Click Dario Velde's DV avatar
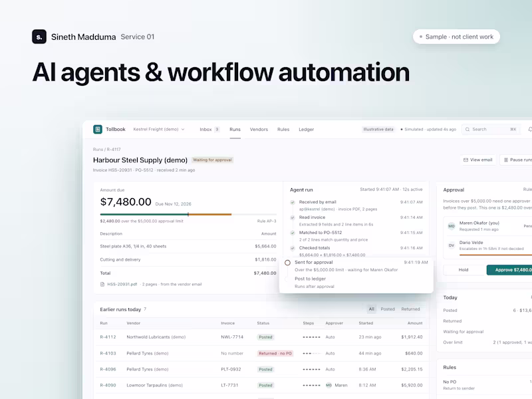Screen dimensions: 532x399 [x=452, y=245]
